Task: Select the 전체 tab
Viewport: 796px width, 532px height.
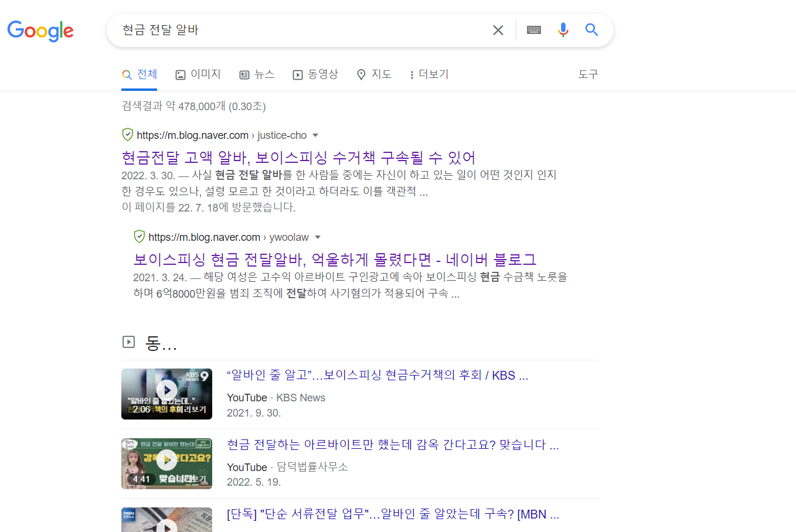Action: click(x=140, y=74)
